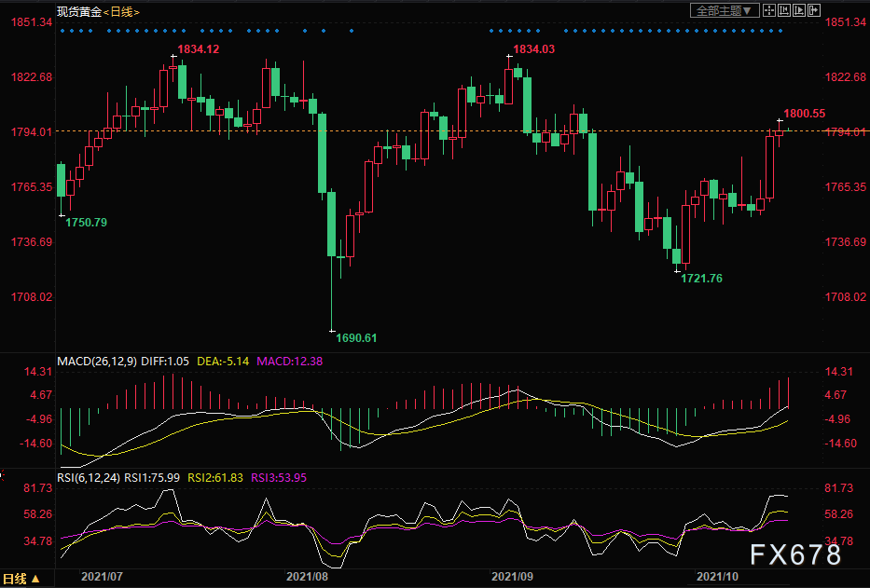The width and height of the screenshot is (870, 588).
Task: Click the MACD(26,12,9) indicator label
Action: pos(97,362)
